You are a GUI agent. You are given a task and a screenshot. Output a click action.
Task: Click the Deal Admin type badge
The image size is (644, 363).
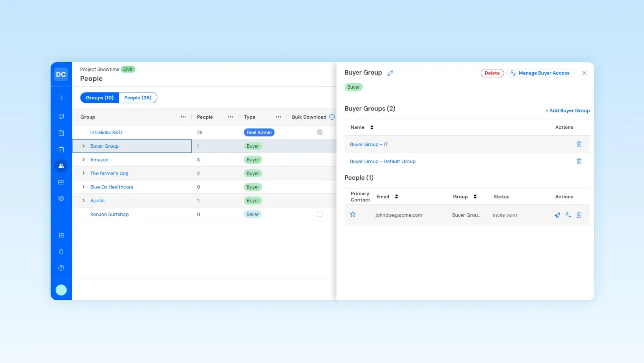tap(259, 132)
